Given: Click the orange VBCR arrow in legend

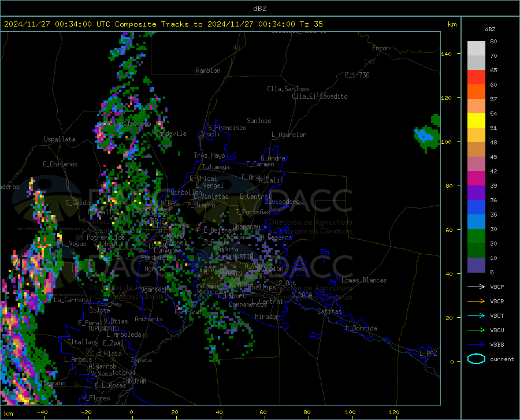Looking at the screenshot, I should [x=476, y=302].
